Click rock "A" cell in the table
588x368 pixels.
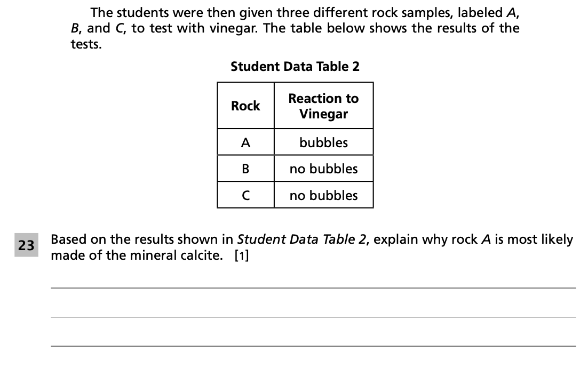tap(245, 142)
